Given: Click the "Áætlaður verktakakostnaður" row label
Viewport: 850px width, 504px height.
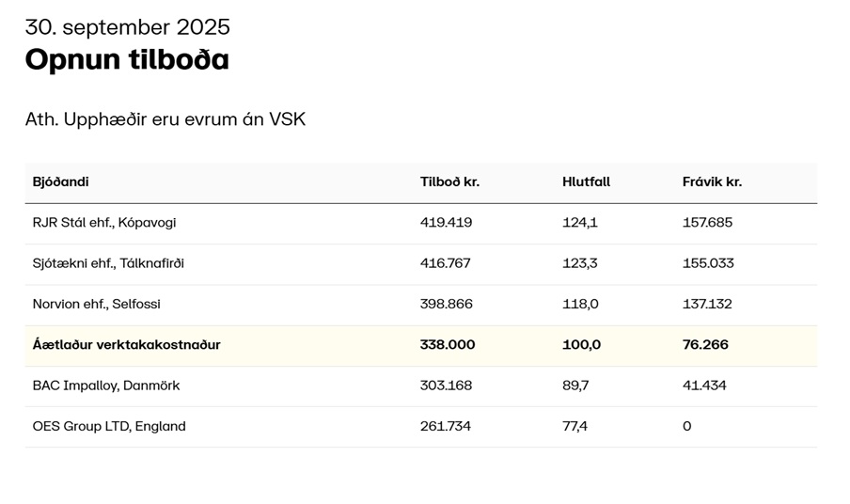Looking at the screenshot, I should coord(126,345).
